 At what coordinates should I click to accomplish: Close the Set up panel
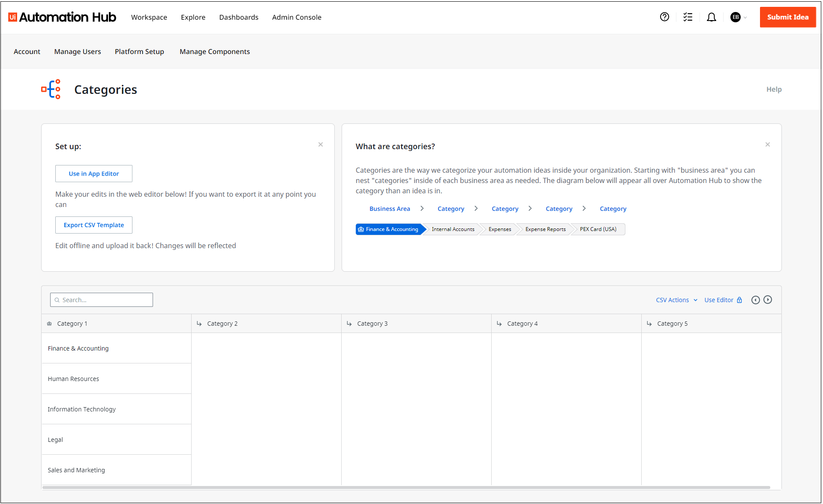point(321,144)
